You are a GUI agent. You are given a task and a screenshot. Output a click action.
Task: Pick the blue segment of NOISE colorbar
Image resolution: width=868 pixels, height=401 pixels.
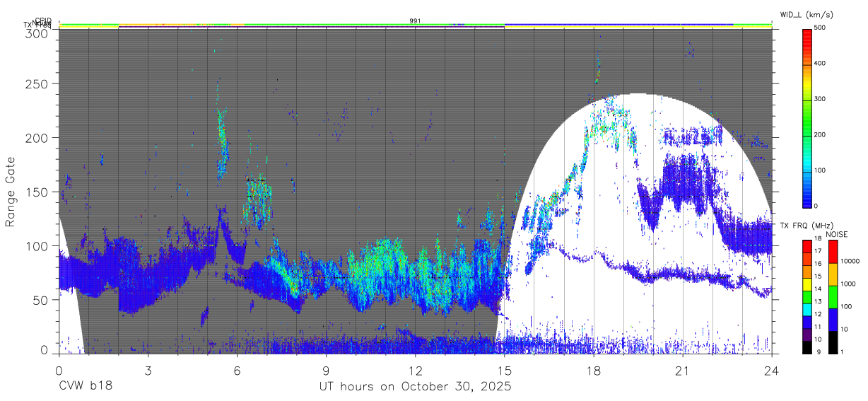833,320
